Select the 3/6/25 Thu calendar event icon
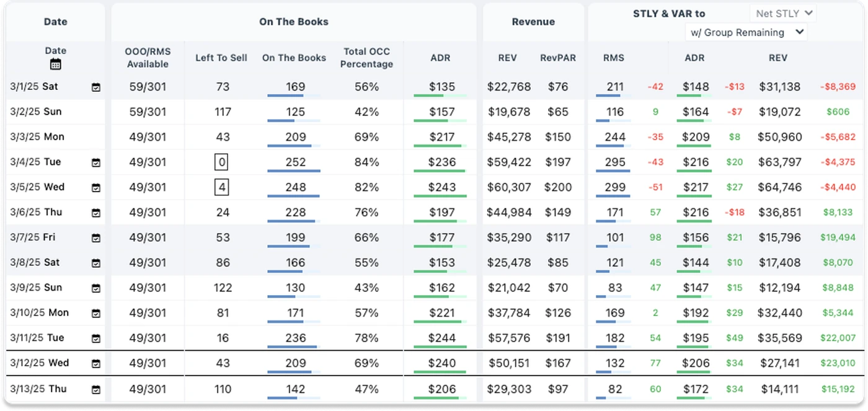The width and height of the screenshot is (868, 411). point(96,213)
